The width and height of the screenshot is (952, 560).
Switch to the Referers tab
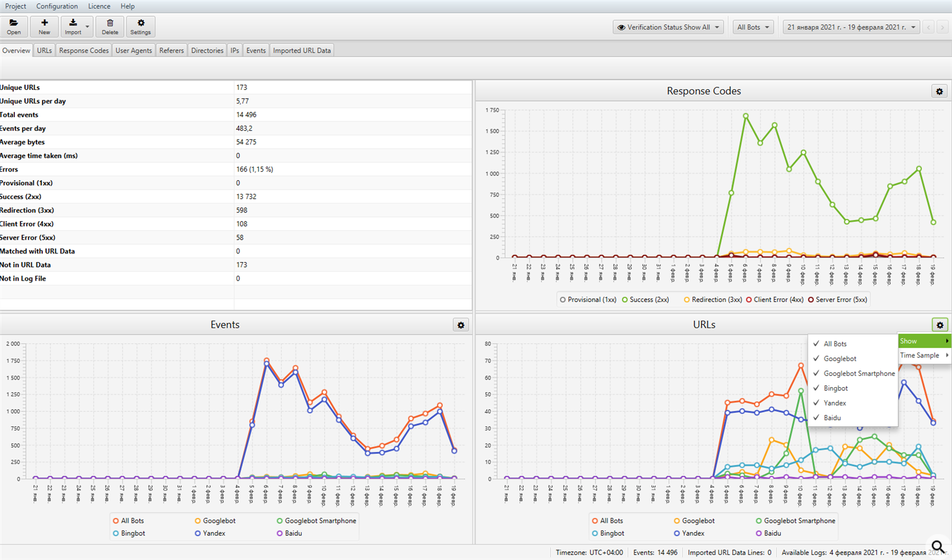(172, 51)
